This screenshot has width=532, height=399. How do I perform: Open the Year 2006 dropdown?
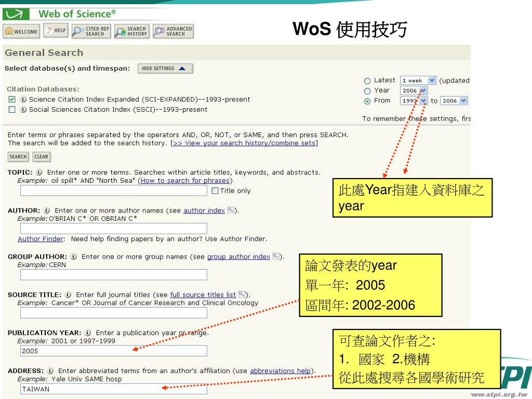click(x=414, y=90)
